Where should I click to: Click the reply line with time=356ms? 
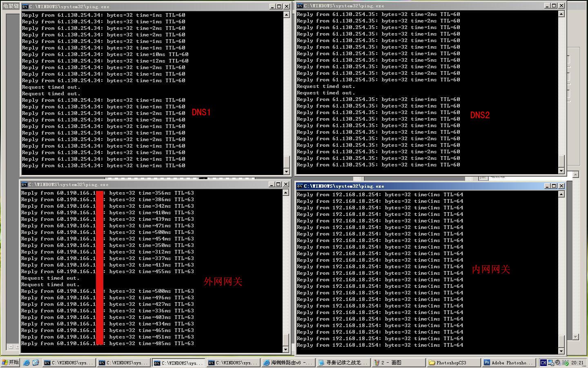pos(107,193)
